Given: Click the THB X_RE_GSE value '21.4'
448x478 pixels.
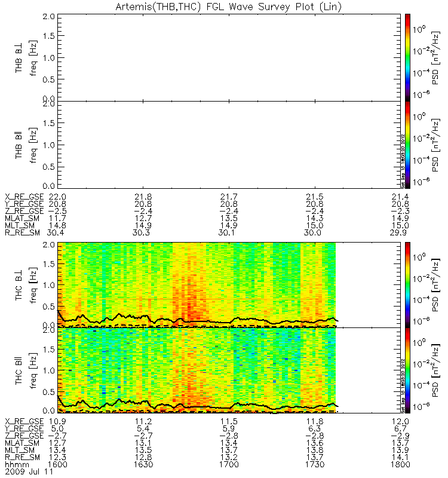Looking at the screenshot, I should [x=400, y=197].
